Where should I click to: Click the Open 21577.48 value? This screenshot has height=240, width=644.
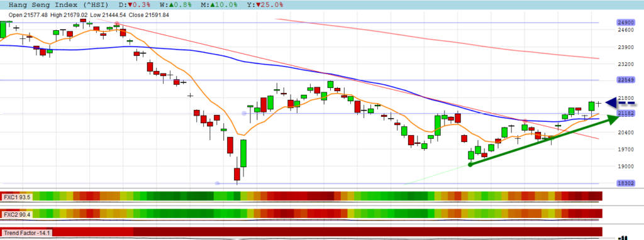28,15
